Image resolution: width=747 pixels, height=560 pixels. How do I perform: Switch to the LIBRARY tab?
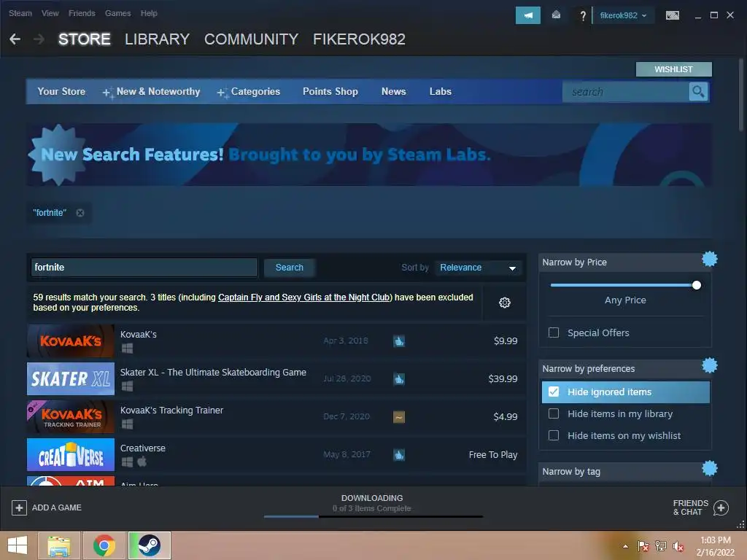158,39
